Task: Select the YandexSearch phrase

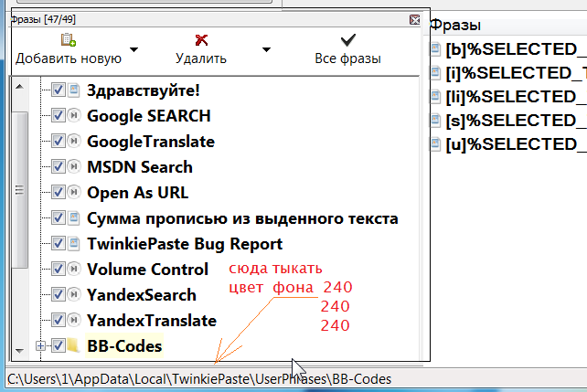Action: coord(142,295)
